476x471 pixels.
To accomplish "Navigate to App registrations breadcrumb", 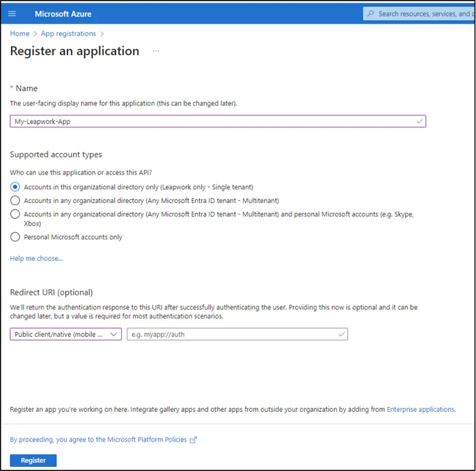I will pos(67,33).
